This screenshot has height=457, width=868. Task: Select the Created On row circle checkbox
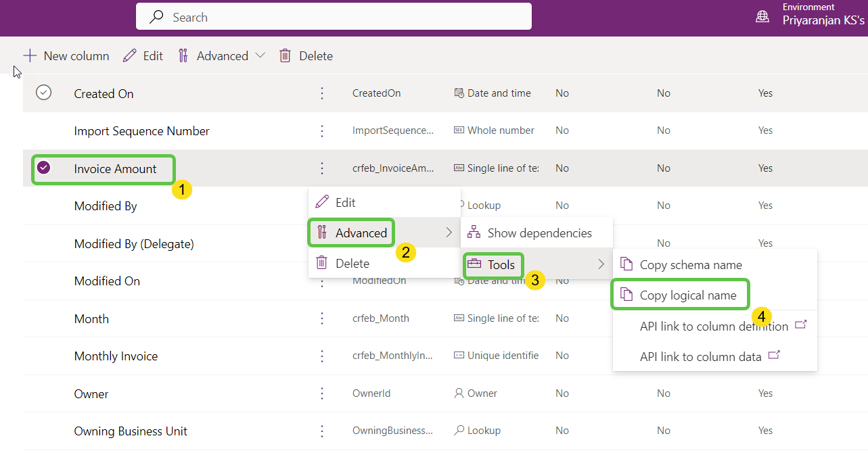pos(43,93)
